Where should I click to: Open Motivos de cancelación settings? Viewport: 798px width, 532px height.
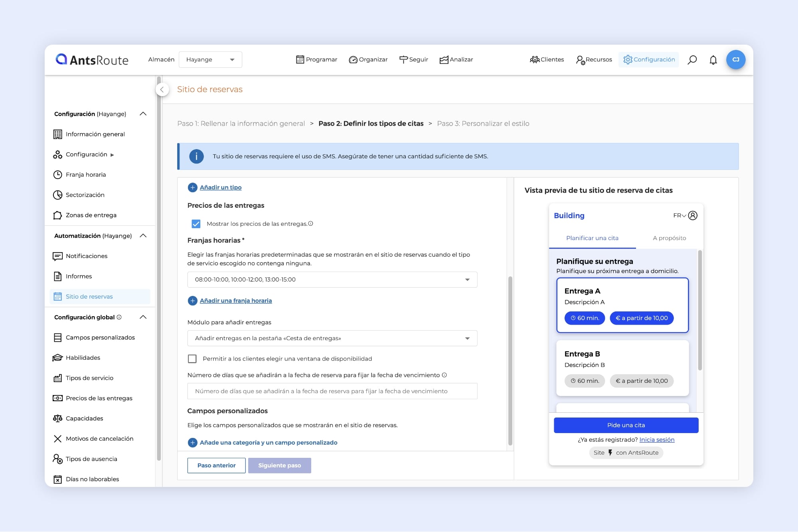99,439
